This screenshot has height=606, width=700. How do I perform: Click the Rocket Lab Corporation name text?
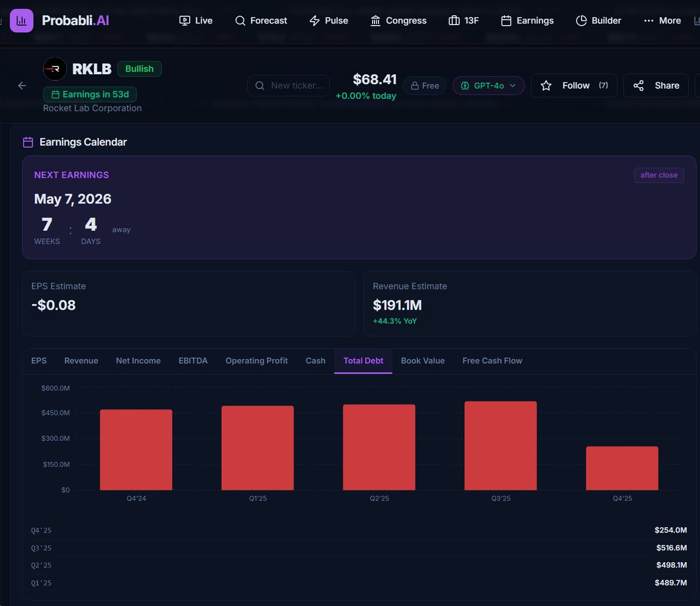point(92,108)
